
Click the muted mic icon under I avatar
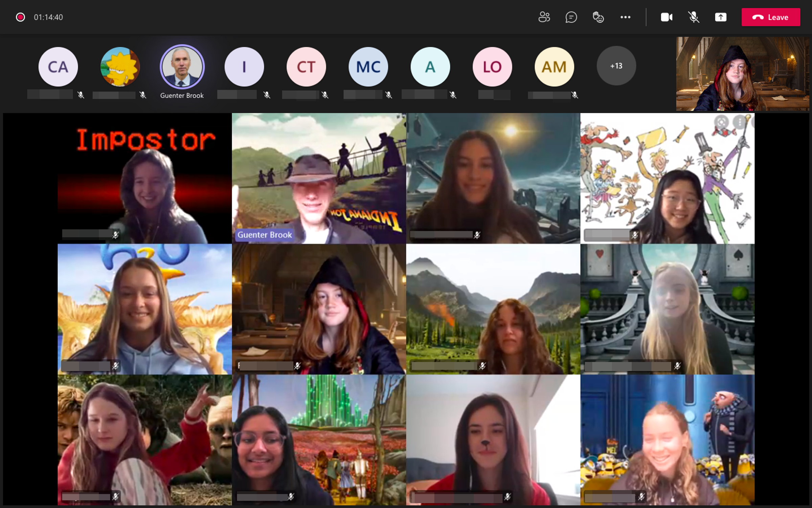[x=267, y=95]
